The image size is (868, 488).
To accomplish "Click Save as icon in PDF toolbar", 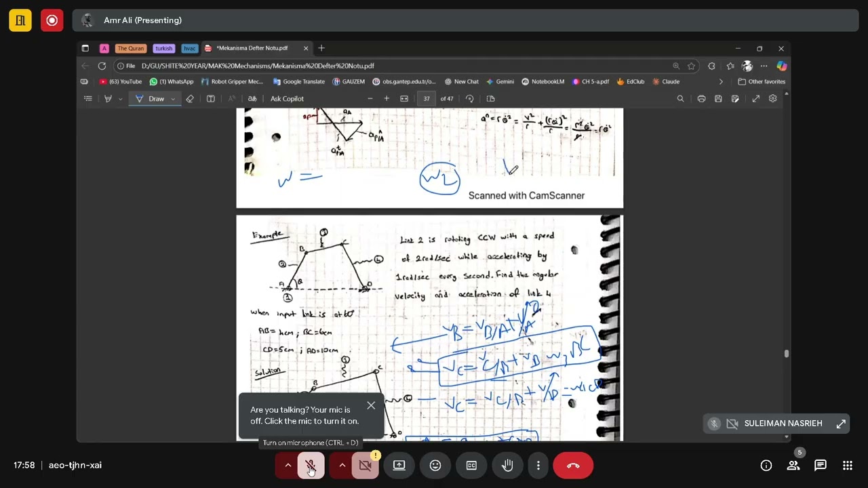I will [735, 99].
